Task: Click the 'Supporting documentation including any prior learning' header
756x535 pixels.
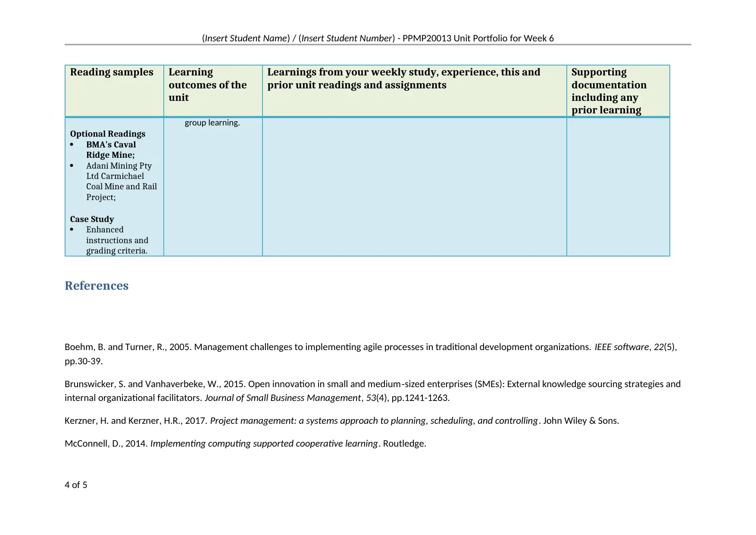Action: tap(618, 91)
